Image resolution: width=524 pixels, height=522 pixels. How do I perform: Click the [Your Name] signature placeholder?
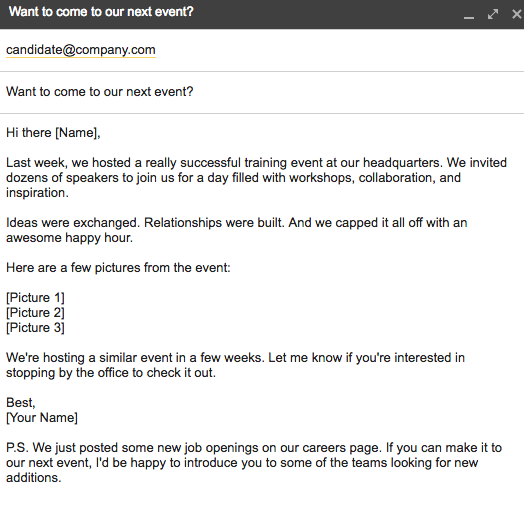pos(42,417)
